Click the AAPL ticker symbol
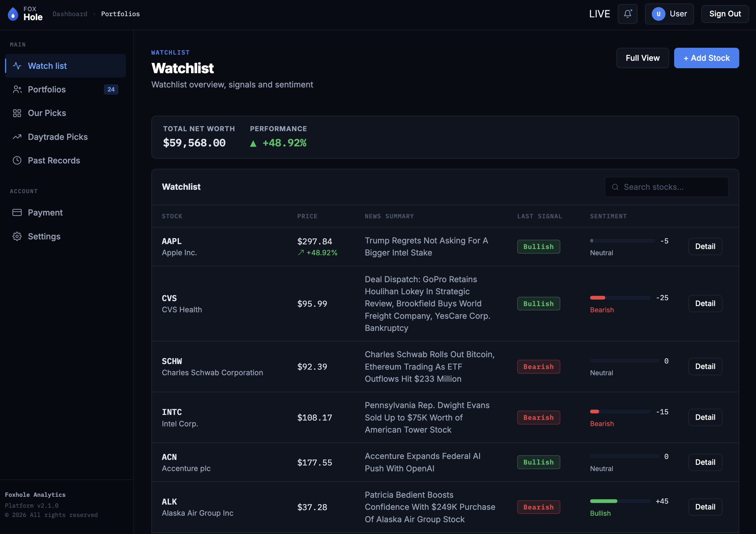 (x=171, y=241)
